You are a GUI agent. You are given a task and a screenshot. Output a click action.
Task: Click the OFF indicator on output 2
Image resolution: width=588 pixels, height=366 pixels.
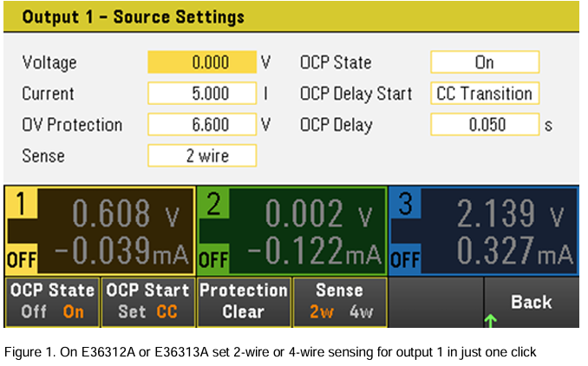[213, 259]
